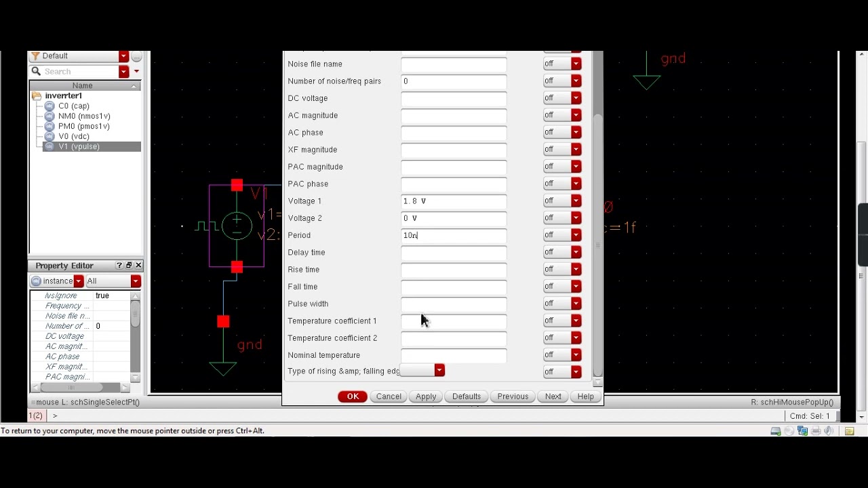Click the Fall time input field

click(x=454, y=287)
